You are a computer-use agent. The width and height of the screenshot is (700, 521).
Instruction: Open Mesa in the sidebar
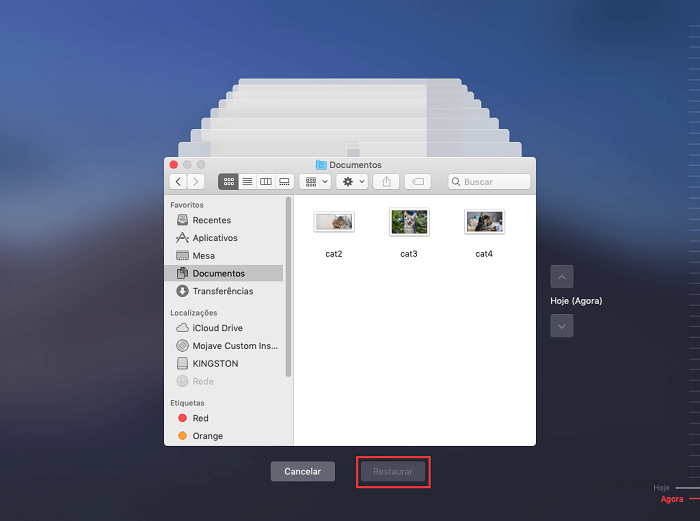pos(224,256)
